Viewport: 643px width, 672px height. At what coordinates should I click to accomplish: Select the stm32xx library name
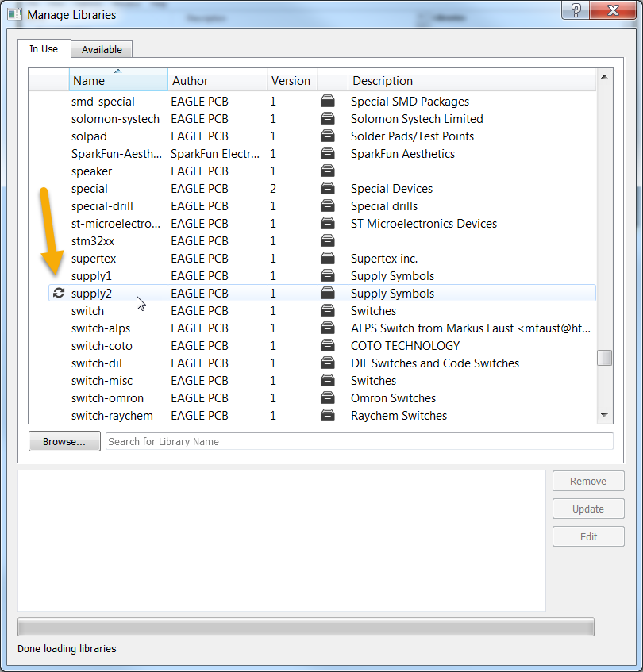[93, 241]
